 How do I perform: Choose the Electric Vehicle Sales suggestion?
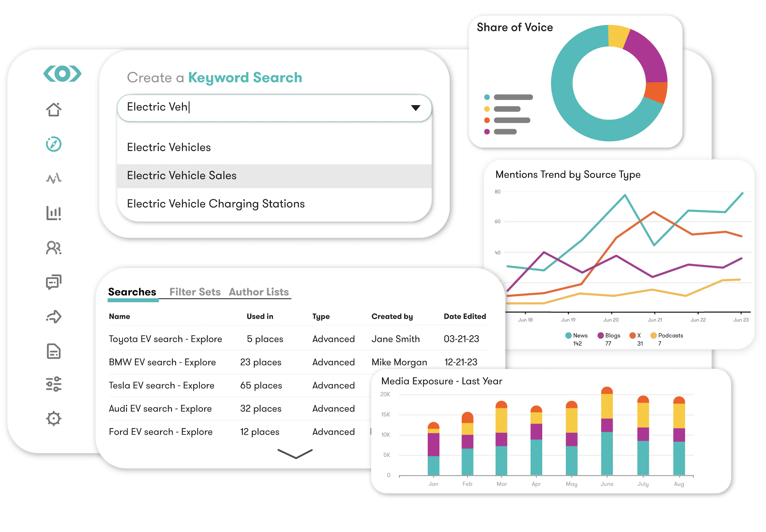(x=274, y=176)
